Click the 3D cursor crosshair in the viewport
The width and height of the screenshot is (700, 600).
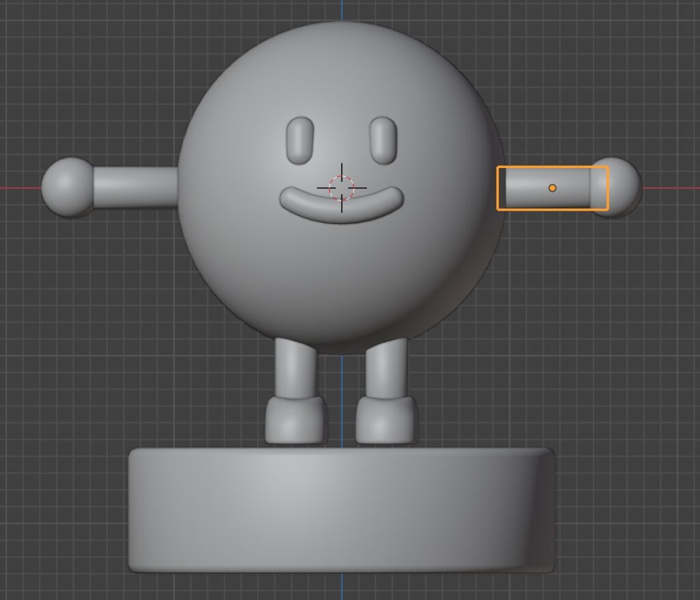(342, 187)
